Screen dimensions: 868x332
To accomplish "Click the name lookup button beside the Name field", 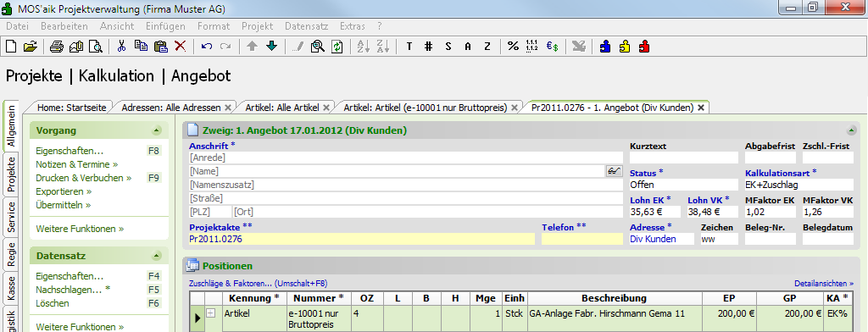I will pyautogui.click(x=614, y=172).
